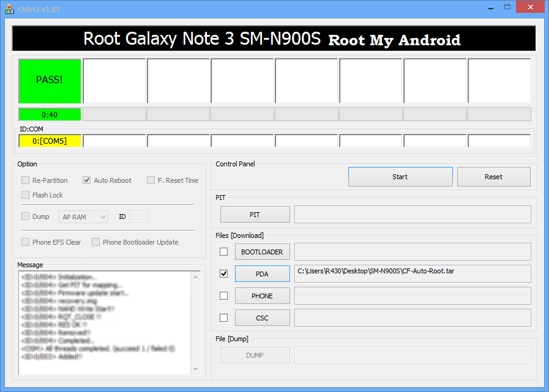Image resolution: width=549 pixels, height=392 pixels.
Task: Click the Reset button
Action: click(494, 177)
